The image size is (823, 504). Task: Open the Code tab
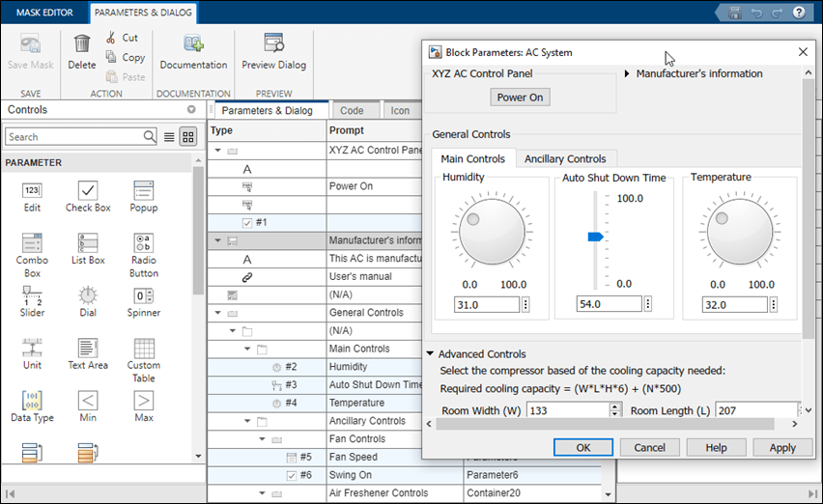click(x=352, y=110)
